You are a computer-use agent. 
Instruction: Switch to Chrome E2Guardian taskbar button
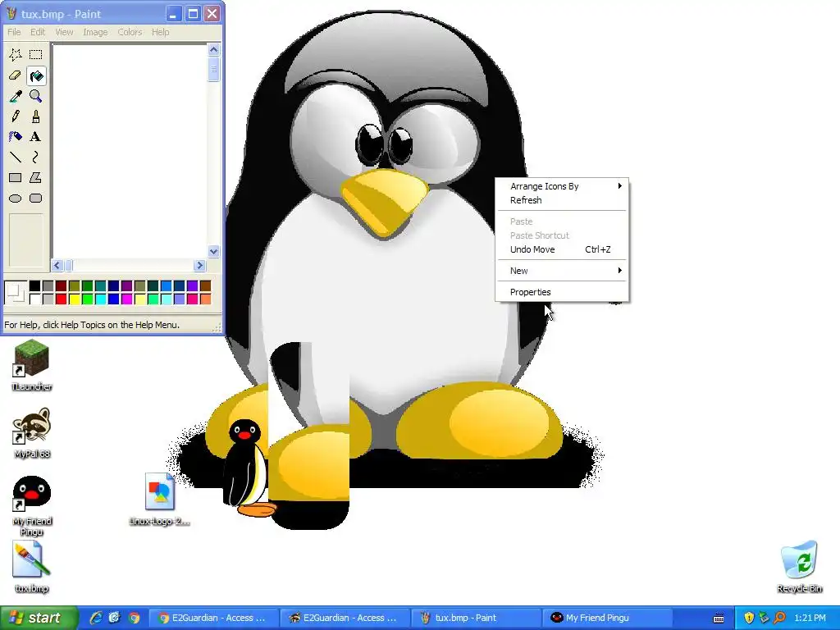pos(213,618)
